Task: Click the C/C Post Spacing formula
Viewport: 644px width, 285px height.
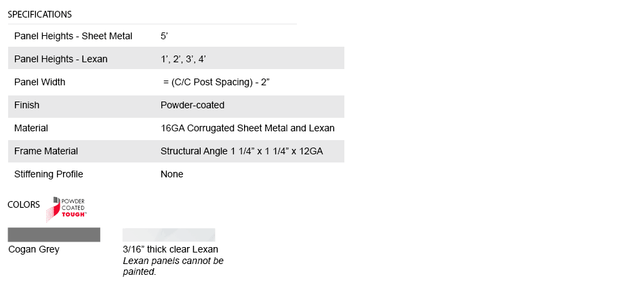Action: coord(217,82)
